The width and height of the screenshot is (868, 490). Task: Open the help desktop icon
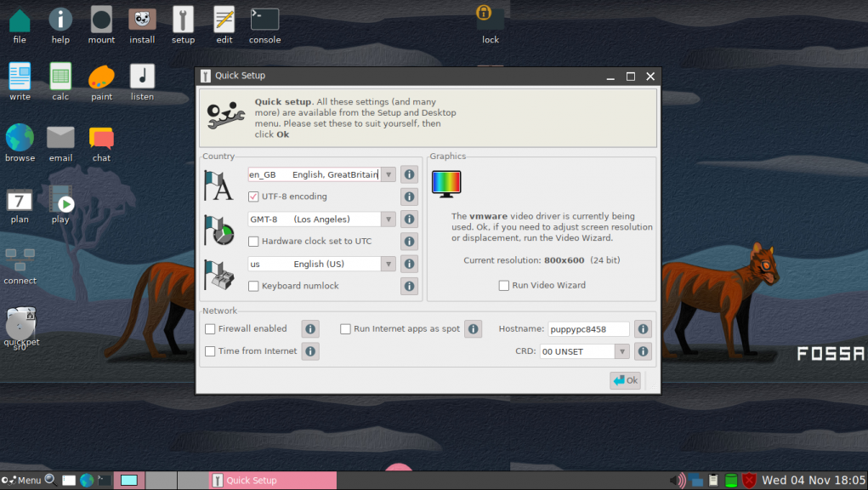tap(60, 25)
